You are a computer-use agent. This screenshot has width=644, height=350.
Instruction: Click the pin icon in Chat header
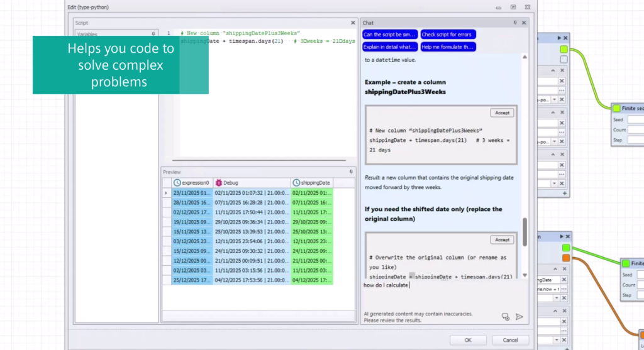tap(515, 23)
